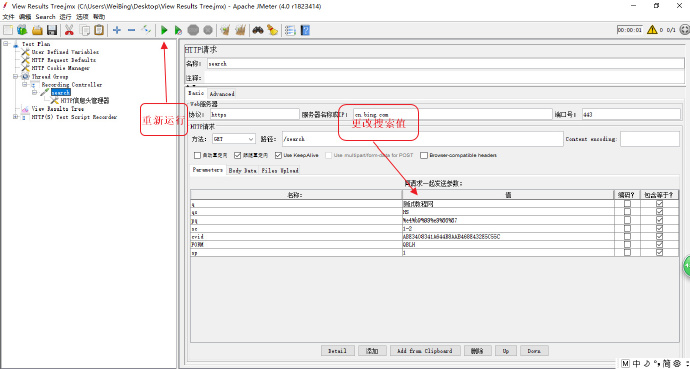The image size is (690, 369).
Task: Open the Function Helper list icon
Action: pyautogui.click(x=290, y=30)
